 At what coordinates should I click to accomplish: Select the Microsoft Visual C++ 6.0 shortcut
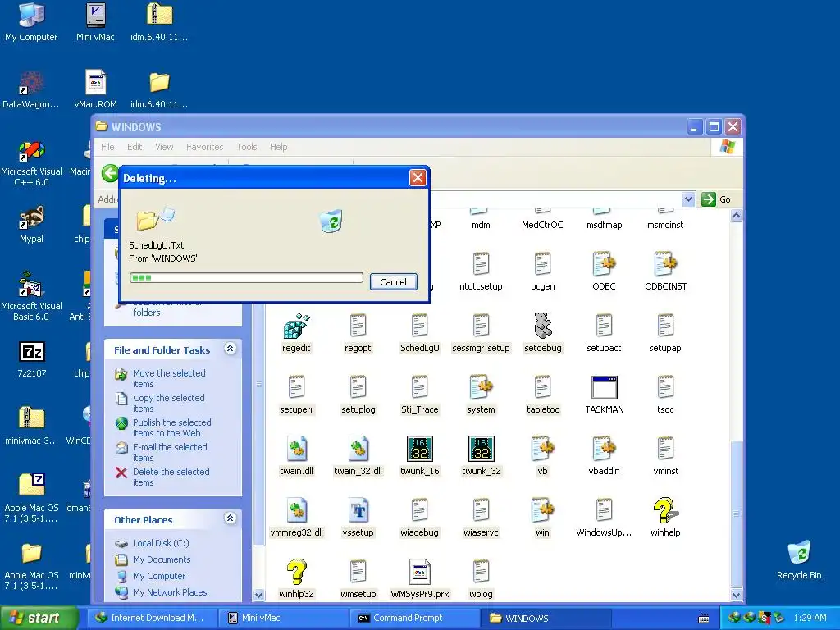[x=31, y=151]
